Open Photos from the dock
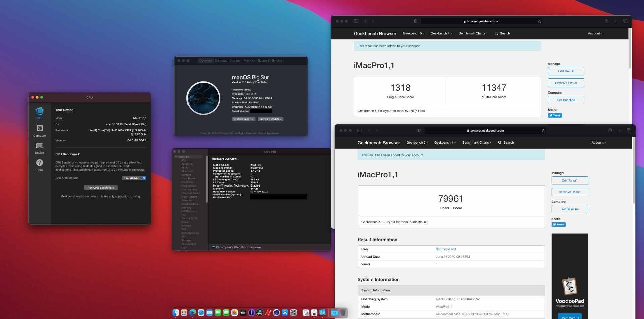 pyautogui.click(x=234, y=313)
